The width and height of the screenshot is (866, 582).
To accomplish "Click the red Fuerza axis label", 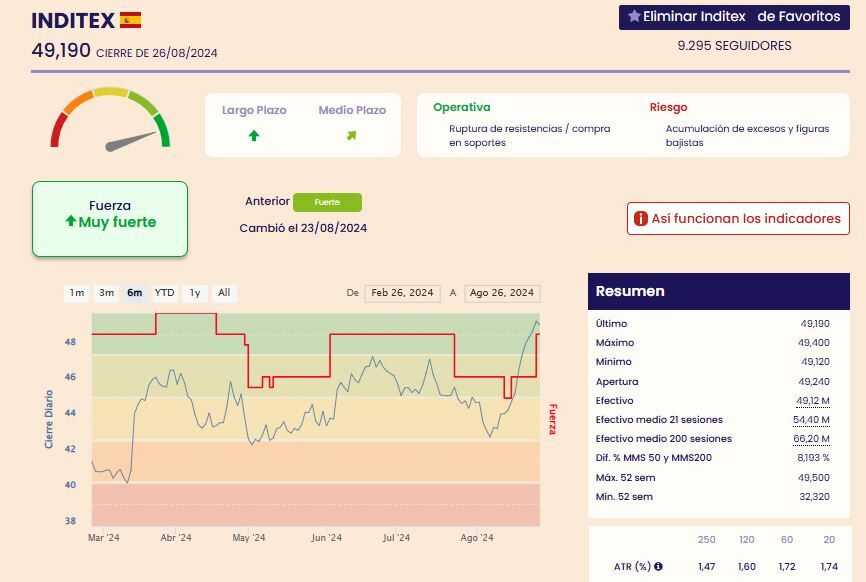I will pyautogui.click(x=552, y=419).
